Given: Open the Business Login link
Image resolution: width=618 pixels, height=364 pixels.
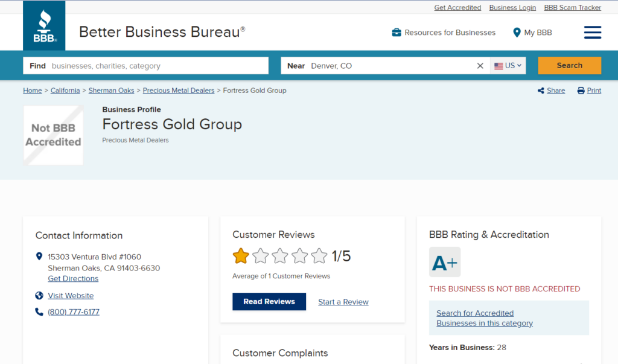Looking at the screenshot, I should click(512, 7).
